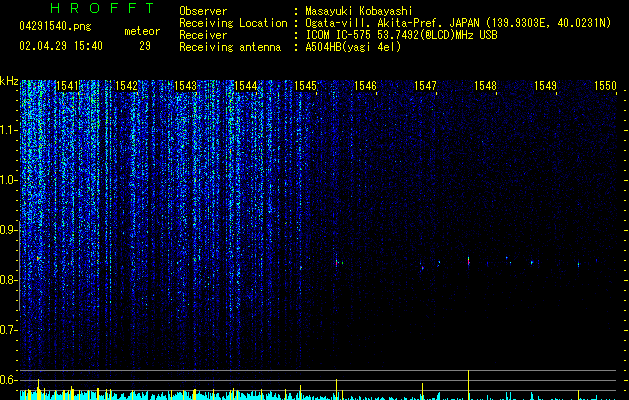The height and width of the screenshot is (400, 629).
Task: Click the tallest yellow meteor echo spike near 1548
Action: click(x=469, y=385)
